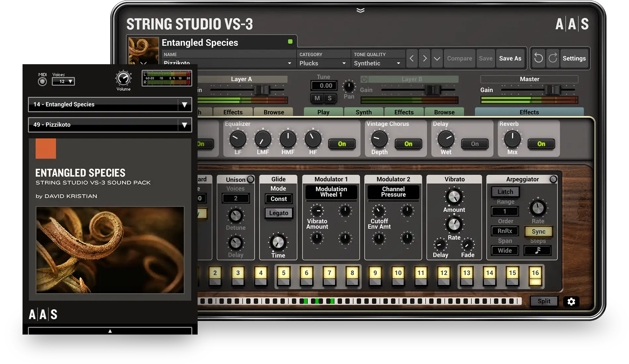Go to the previous preset arrow
Image resolution: width=629 pixels, height=364 pixels.
411,58
